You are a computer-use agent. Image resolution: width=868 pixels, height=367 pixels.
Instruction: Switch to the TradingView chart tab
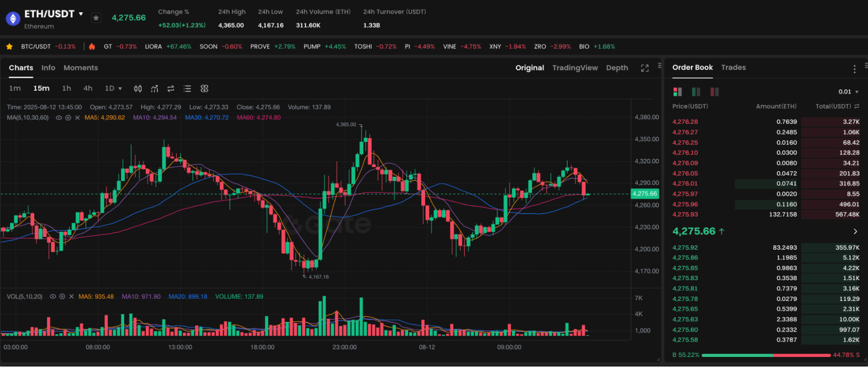coord(574,68)
